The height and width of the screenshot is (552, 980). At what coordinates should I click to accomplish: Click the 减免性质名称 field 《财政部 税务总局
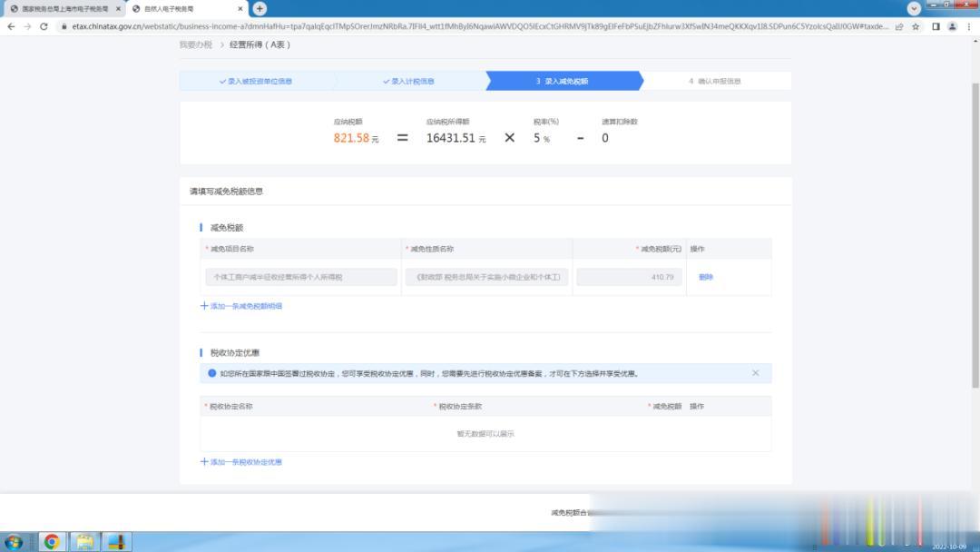pyautogui.click(x=487, y=277)
